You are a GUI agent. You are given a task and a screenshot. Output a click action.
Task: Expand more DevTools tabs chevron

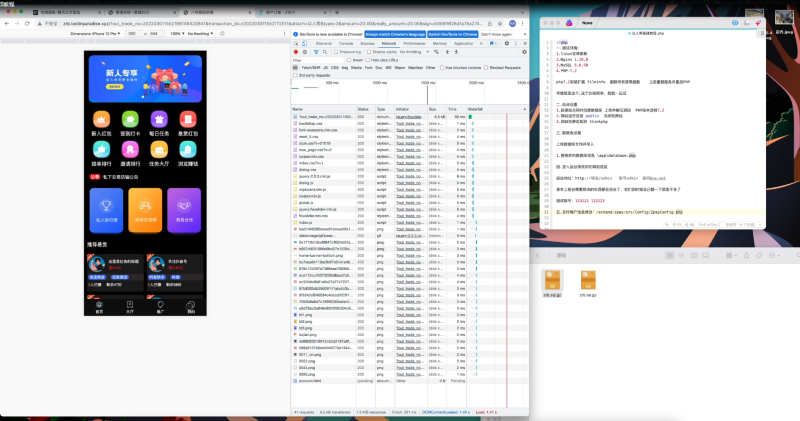pos(481,43)
